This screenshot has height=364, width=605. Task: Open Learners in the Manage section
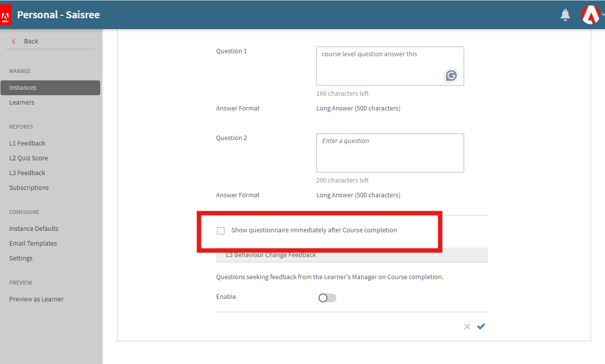click(22, 103)
